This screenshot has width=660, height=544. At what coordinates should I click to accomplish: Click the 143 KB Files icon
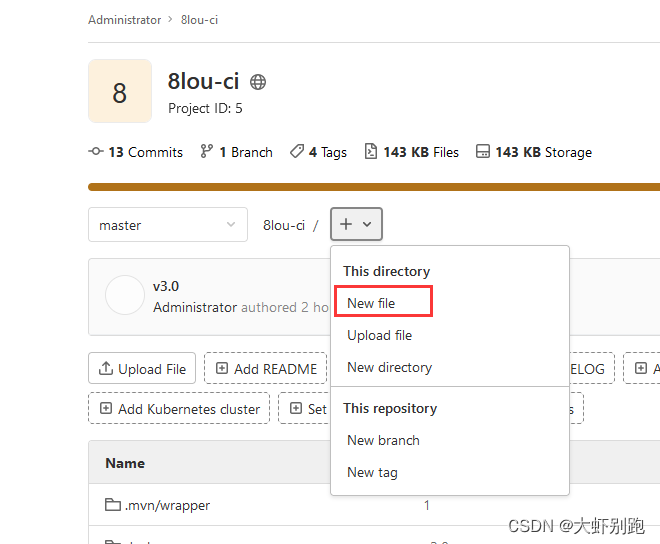[371, 152]
